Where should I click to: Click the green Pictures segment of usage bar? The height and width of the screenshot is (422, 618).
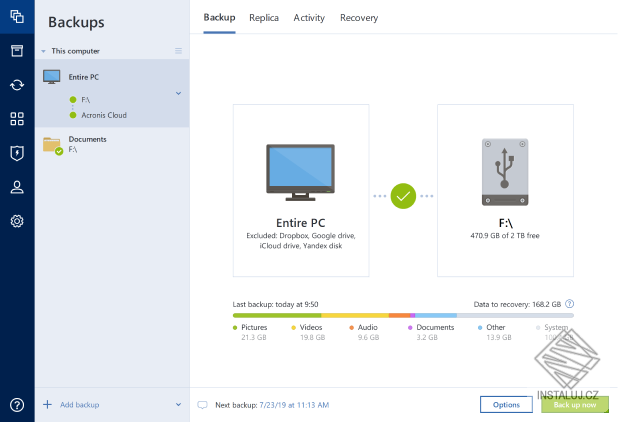[277, 316]
